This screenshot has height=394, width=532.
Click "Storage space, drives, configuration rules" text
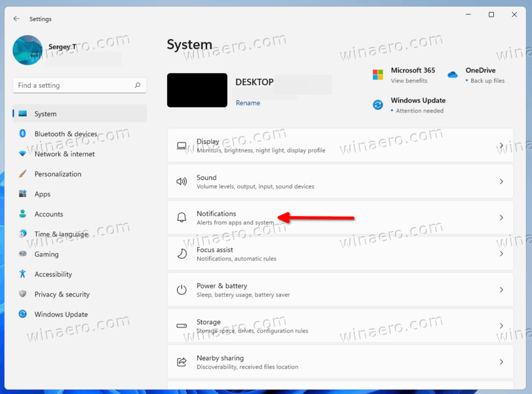tap(252, 331)
